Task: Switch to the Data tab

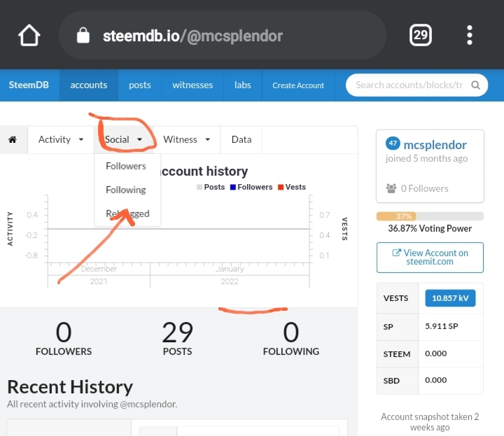Action: click(241, 139)
